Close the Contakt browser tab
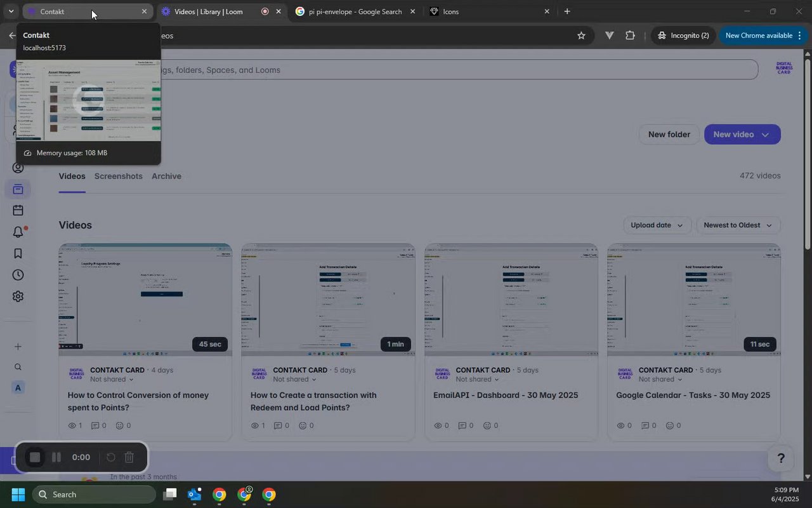The height and width of the screenshot is (508, 812). pos(144,11)
